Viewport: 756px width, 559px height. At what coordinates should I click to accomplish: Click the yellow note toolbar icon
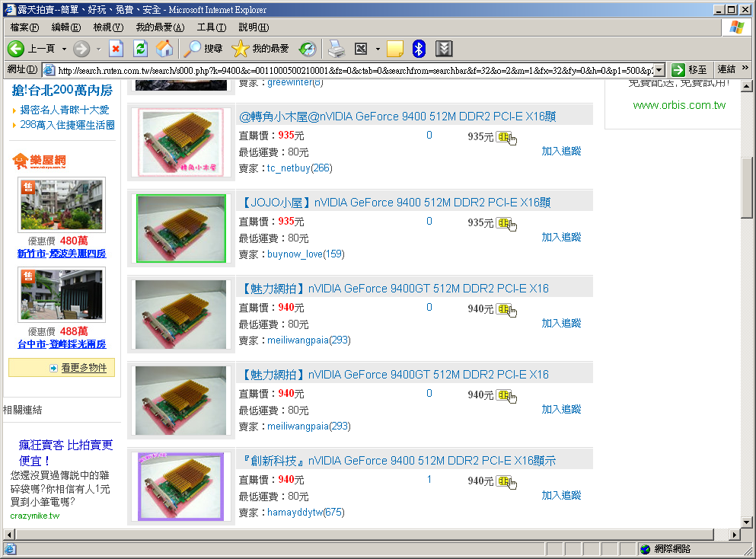tap(394, 49)
